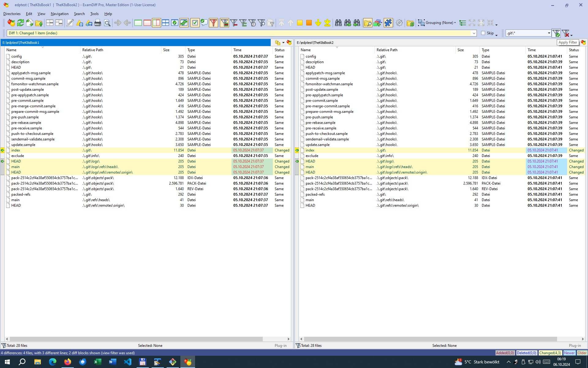This screenshot has width=588, height=368.
Task: Toggle the green arrows synchronize panes button
Action: pos(184,23)
